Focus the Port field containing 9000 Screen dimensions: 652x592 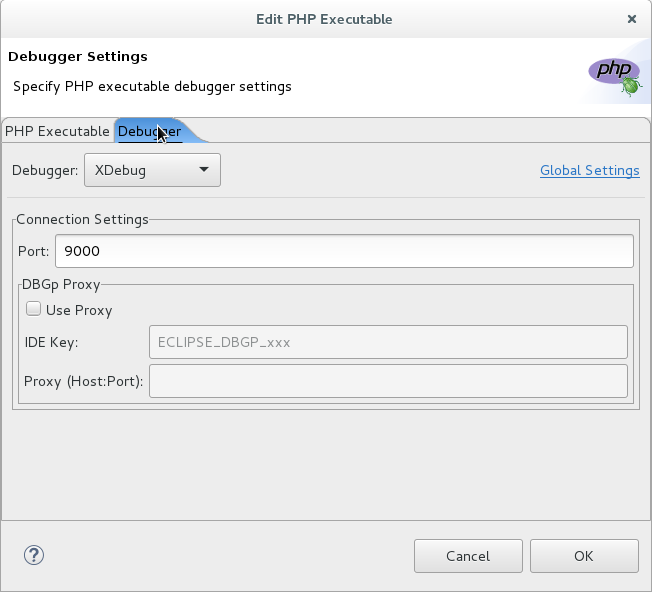point(344,251)
